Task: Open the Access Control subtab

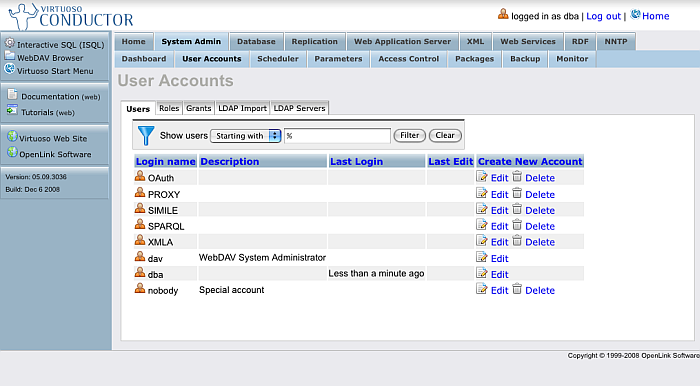Action: coord(409,59)
